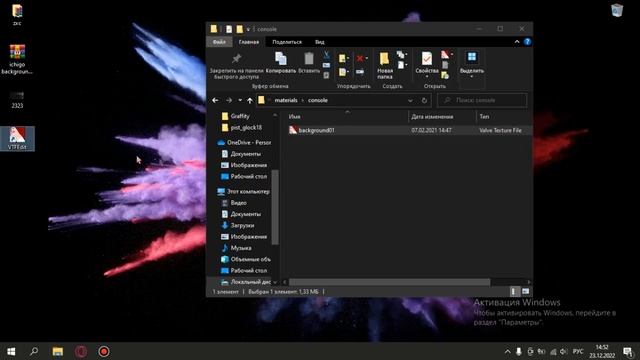Click the Move to icon in Упорядочить group
The height and width of the screenshot is (360, 640).
click(x=343, y=59)
